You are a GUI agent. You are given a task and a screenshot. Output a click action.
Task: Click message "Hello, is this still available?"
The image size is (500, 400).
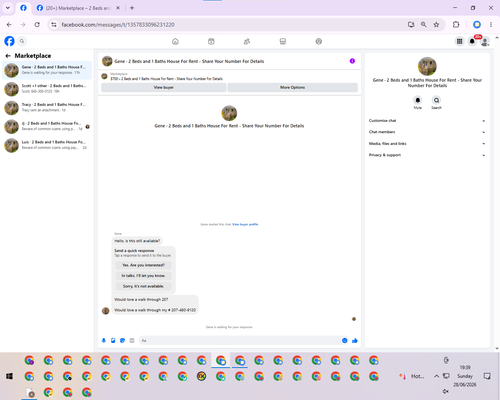137,241
